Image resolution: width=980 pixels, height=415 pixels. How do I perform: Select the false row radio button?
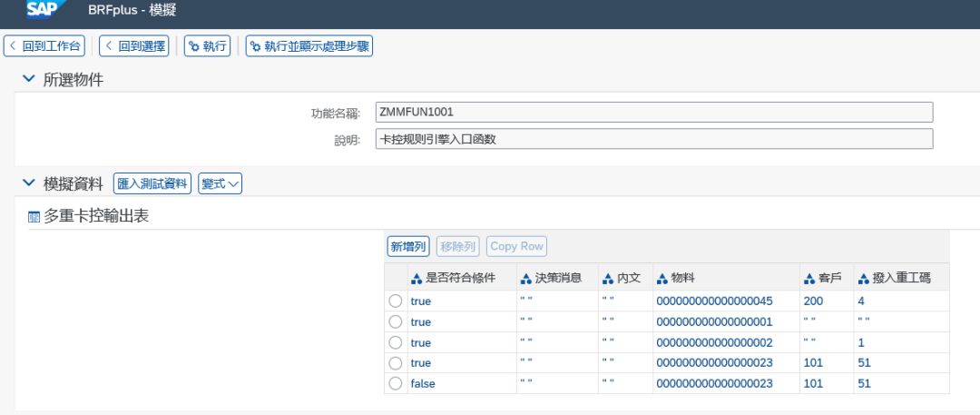395,384
